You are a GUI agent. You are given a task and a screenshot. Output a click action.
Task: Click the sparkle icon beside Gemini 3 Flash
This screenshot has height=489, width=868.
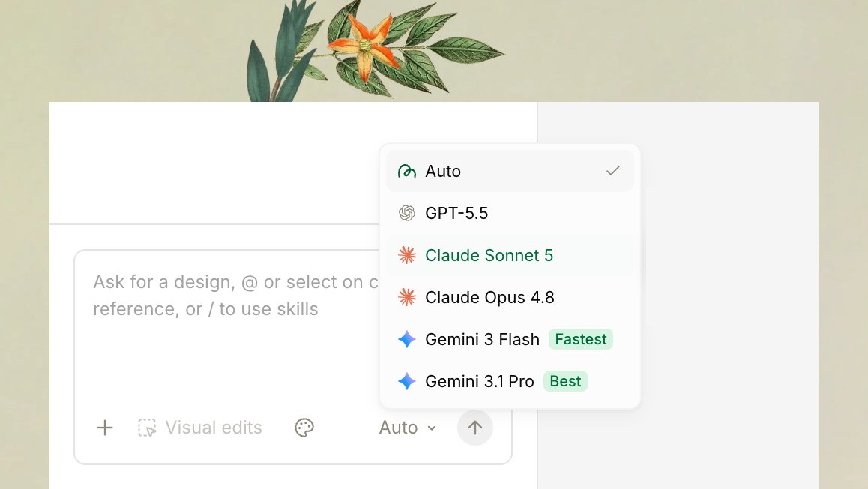(407, 339)
